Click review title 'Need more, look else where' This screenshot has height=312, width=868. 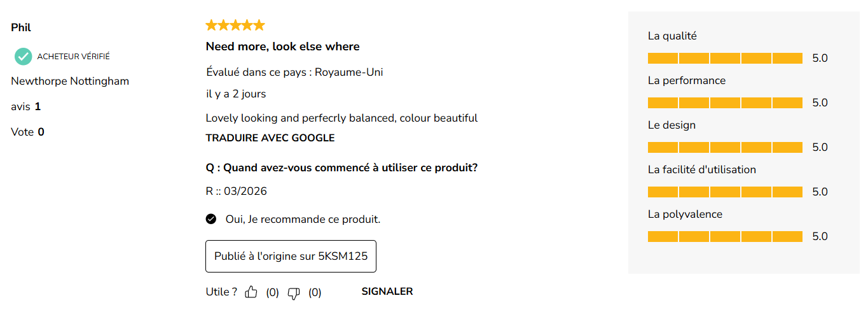click(282, 46)
